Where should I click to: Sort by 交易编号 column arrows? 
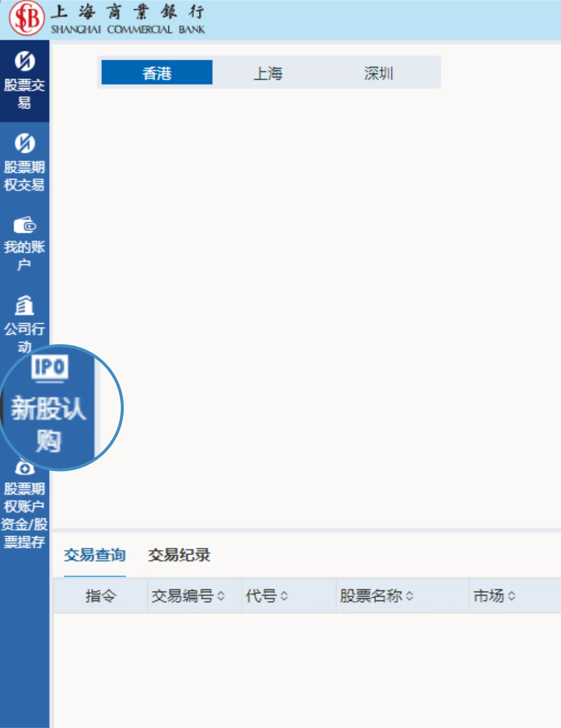221,596
